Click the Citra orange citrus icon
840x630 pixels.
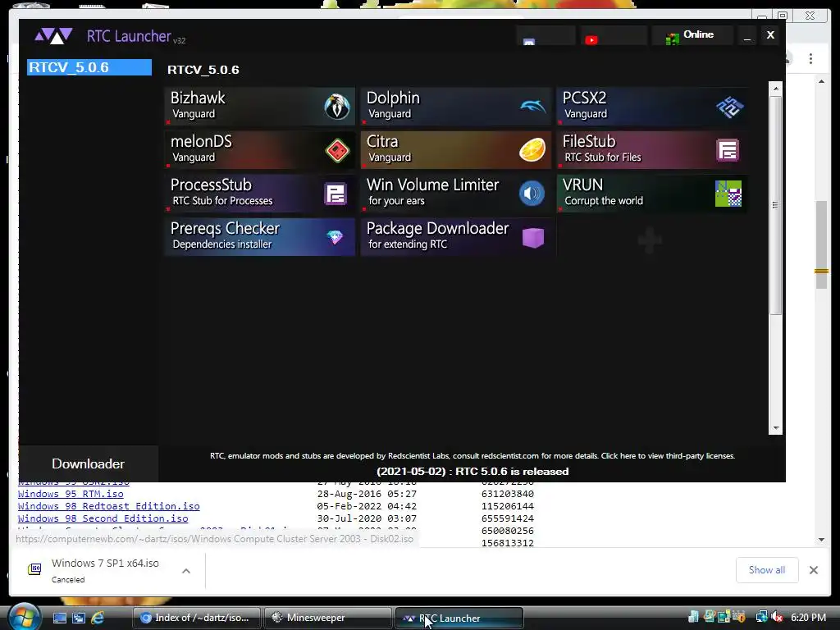(x=532, y=149)
